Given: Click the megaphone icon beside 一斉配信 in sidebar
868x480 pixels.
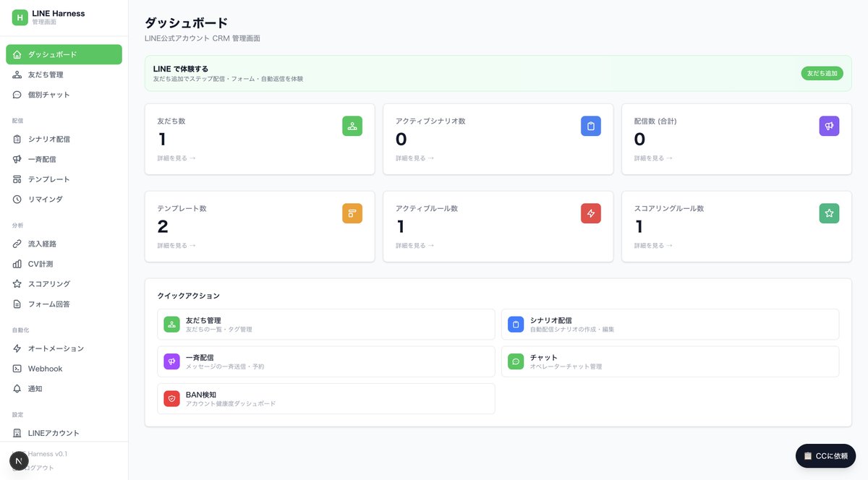Looking at the screenshot, I should click(17, 159).
